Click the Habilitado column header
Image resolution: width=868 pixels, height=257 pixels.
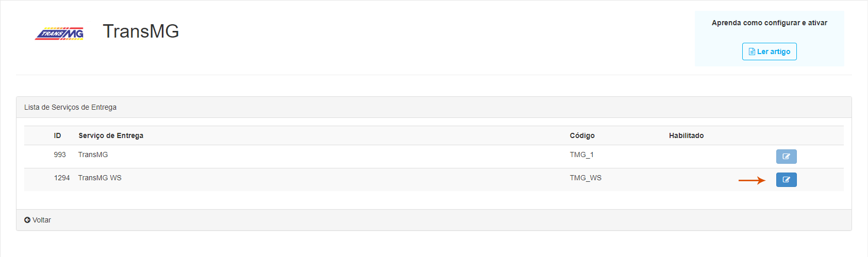point(686,135)
